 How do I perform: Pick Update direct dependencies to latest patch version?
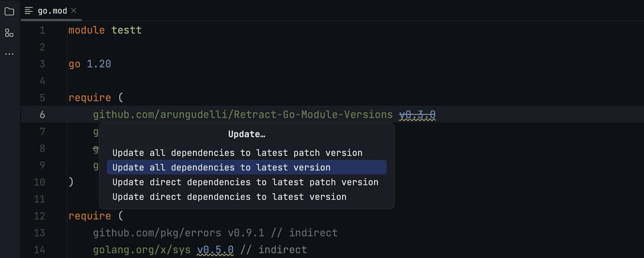tap(245, 182)
